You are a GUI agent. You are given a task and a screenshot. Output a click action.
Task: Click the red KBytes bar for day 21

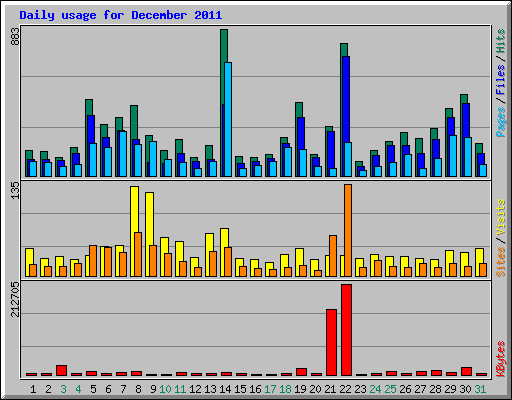click(x=331, y=343)
